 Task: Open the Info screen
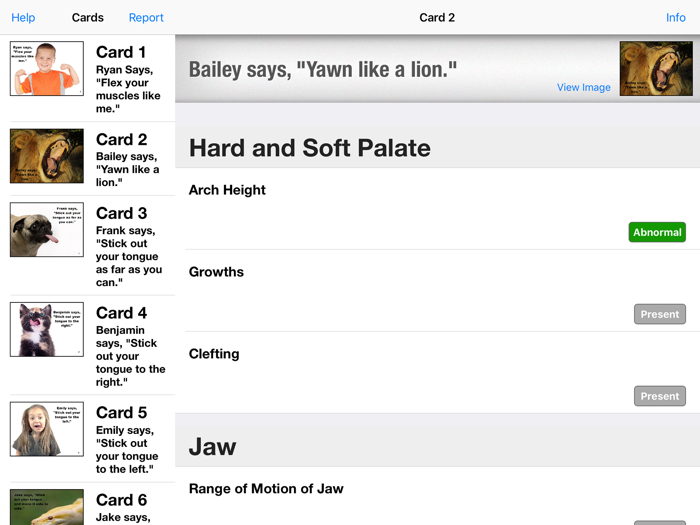coord(676,18)
